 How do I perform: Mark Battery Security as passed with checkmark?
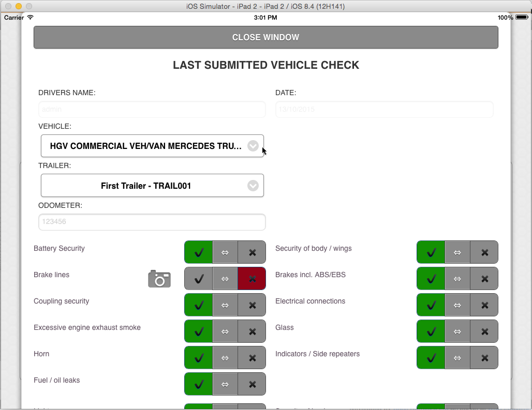pyautogui.click(x=199, y=252)
